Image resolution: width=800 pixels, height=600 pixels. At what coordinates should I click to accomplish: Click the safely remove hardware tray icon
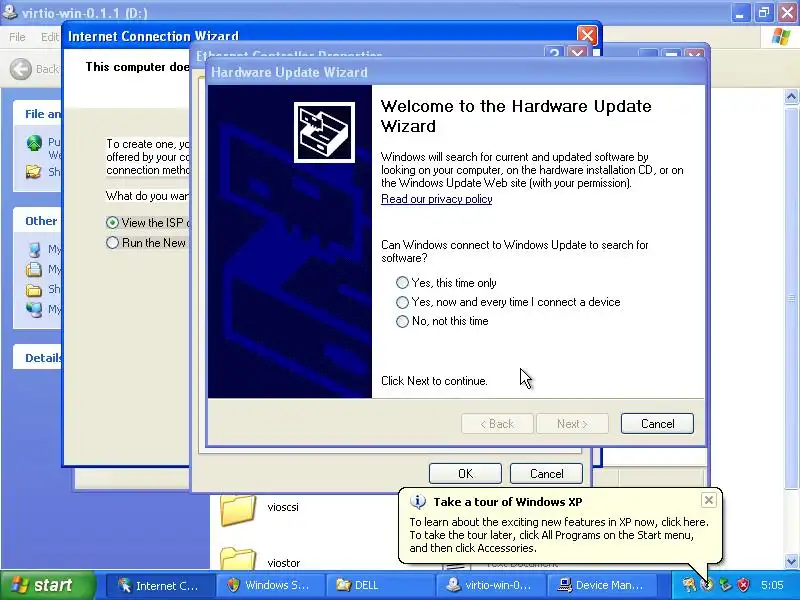tap(726, 585)
